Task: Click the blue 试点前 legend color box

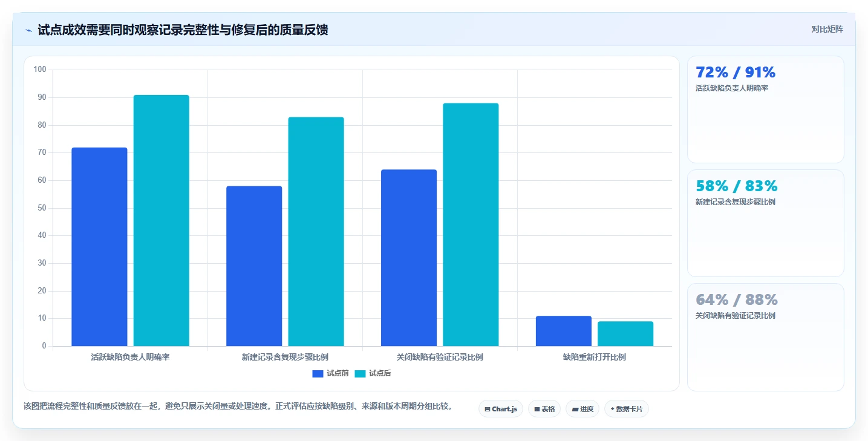Action: point(318,373)
